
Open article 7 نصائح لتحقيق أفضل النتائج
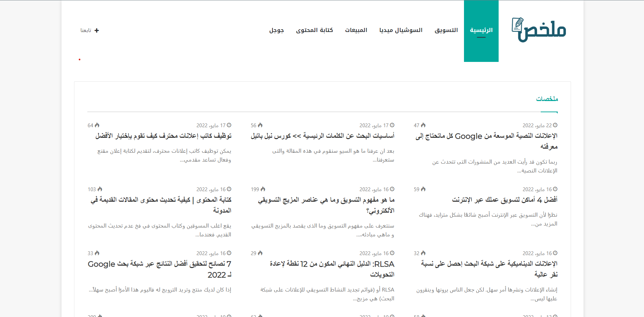pos(160,269)
